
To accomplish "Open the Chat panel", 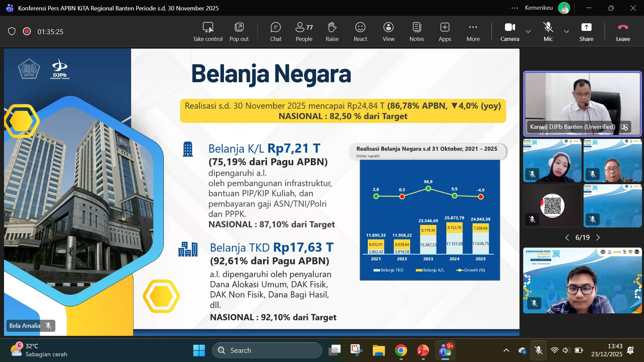I will 276,31.
